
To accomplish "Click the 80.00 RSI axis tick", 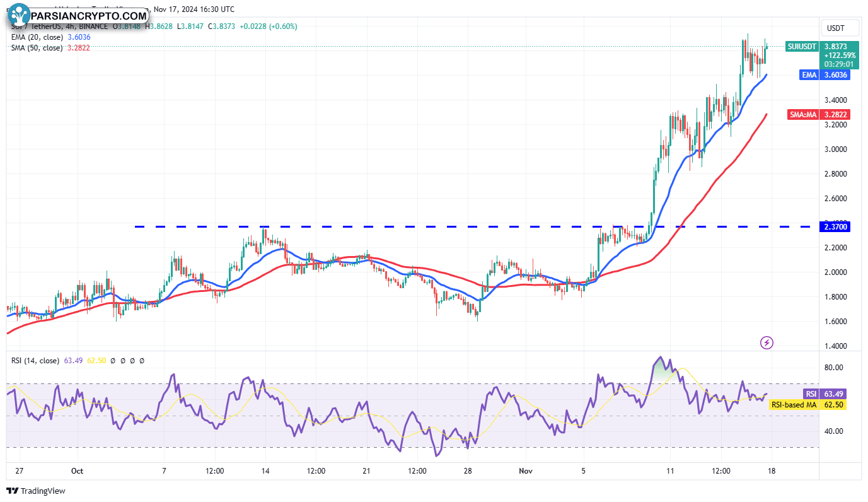I will coord(834,368).
